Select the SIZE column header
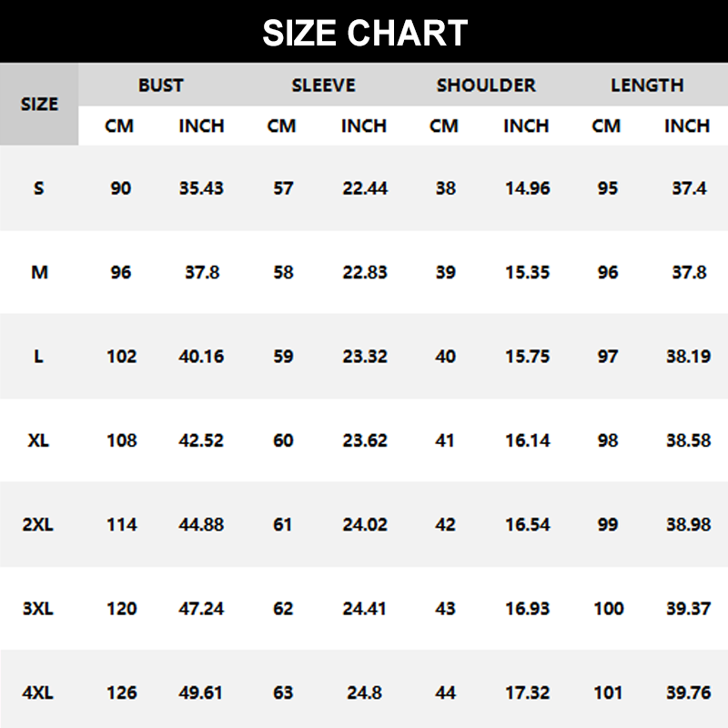The height and width of the screenshot is (728, 728). point(39,104)
